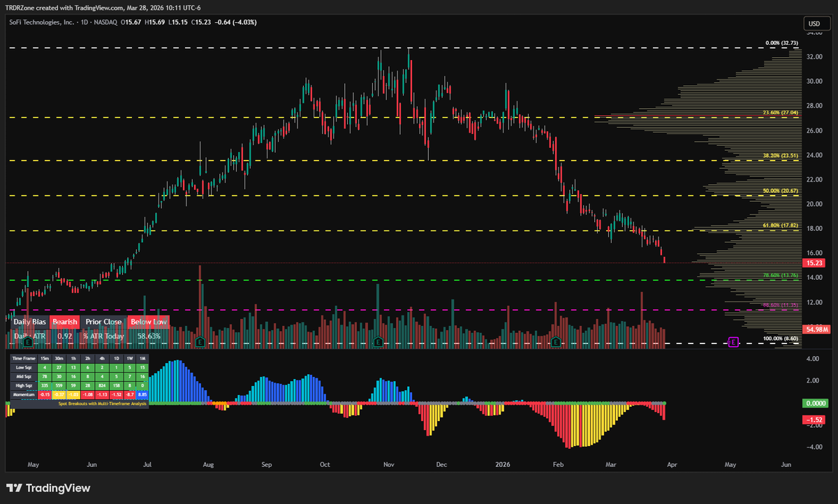Click the 1D column header

click(x=117, y=359)
